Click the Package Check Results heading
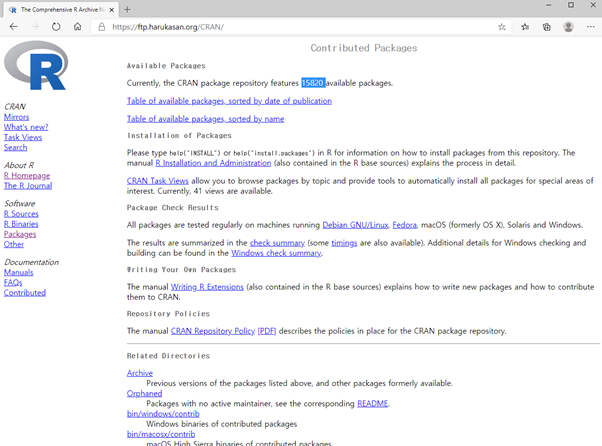 point(172,208)
